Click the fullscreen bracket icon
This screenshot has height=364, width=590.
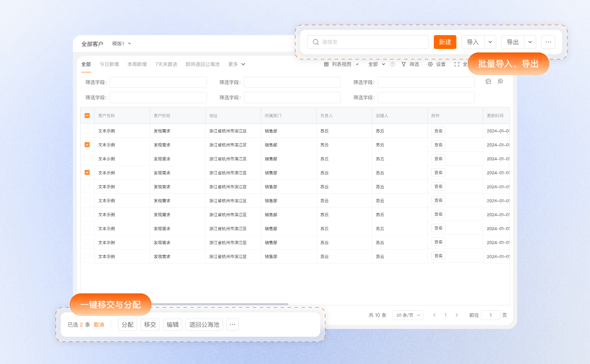(457, 64)
